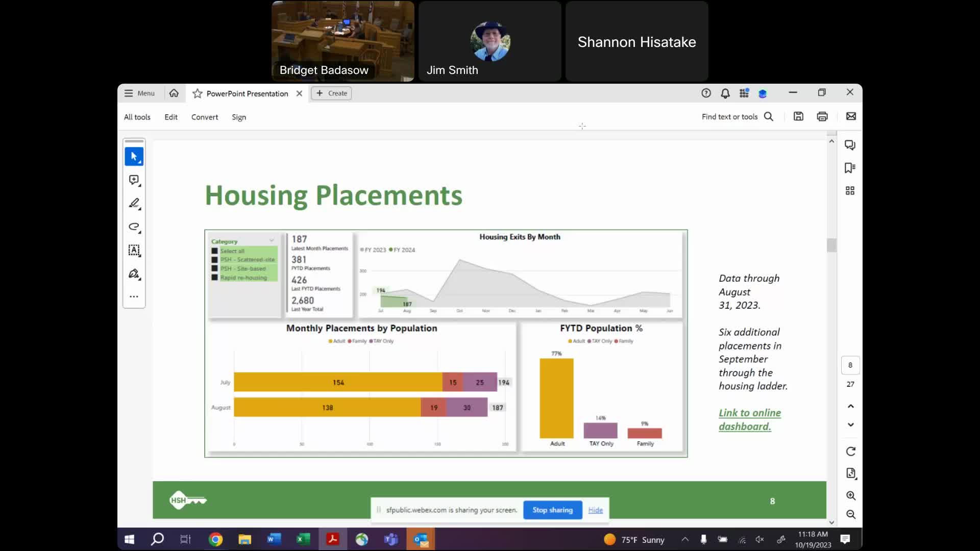Go to next page with the down chevron
This screenshot has height=551, width=980.
pyautogui.click(x=850, y=424)
